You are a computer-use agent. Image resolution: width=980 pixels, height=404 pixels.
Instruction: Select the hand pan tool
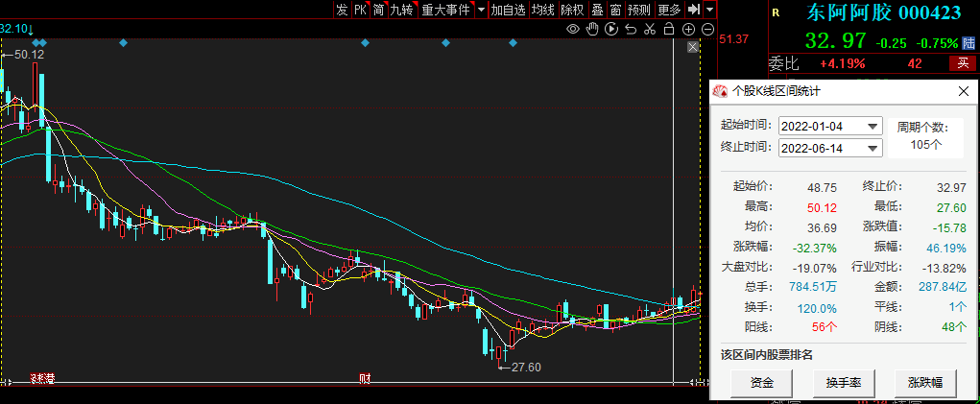click(592, 29)
